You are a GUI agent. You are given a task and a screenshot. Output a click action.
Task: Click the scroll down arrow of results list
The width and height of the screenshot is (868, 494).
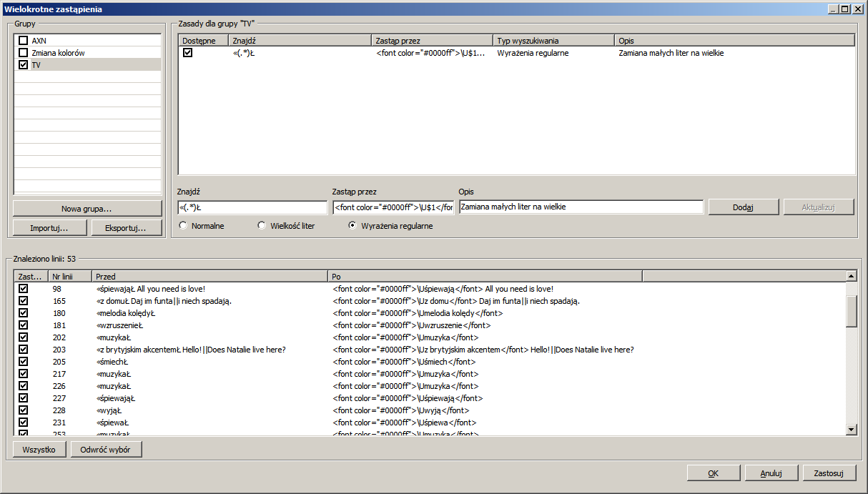[851, 429]
